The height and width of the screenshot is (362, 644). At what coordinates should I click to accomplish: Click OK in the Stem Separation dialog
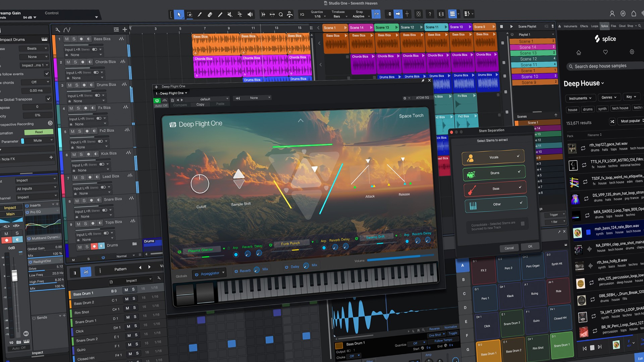click(530, 246)
